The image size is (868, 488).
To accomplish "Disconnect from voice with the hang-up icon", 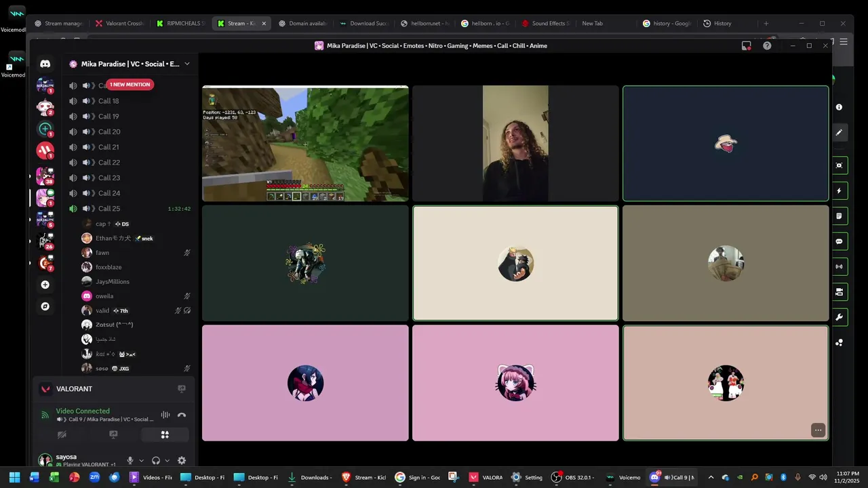I will click(x=182, y=415).
